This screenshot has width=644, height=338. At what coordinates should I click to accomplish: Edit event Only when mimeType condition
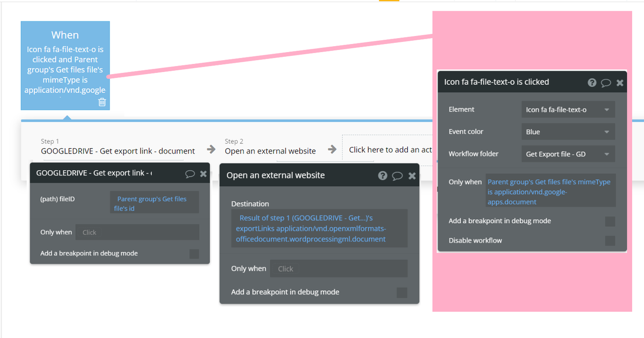pyautogui.click(x=551, y=192)
